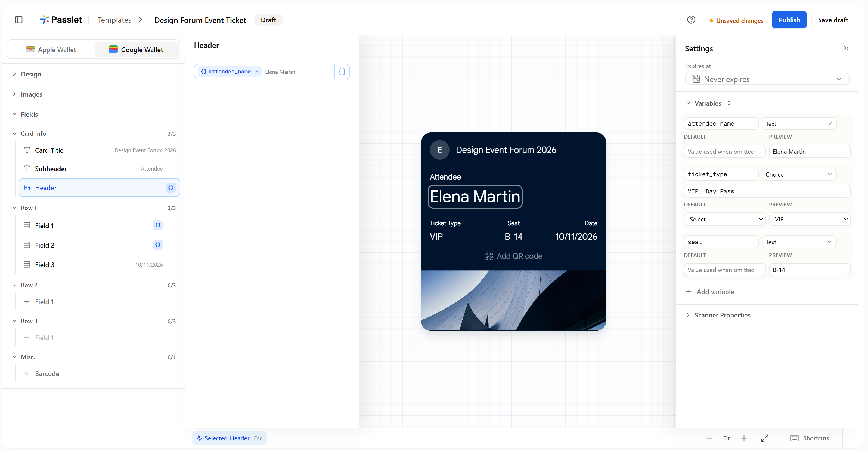
Task: Click the Draft status badge
Action: [268, 20]
